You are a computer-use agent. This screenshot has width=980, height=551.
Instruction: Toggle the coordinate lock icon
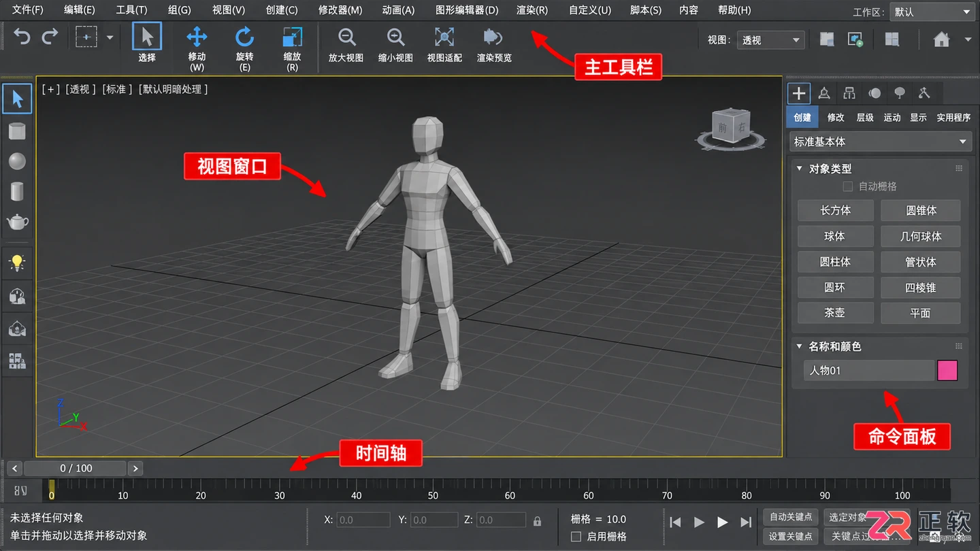pyautogui.click(x=538, y=521)
